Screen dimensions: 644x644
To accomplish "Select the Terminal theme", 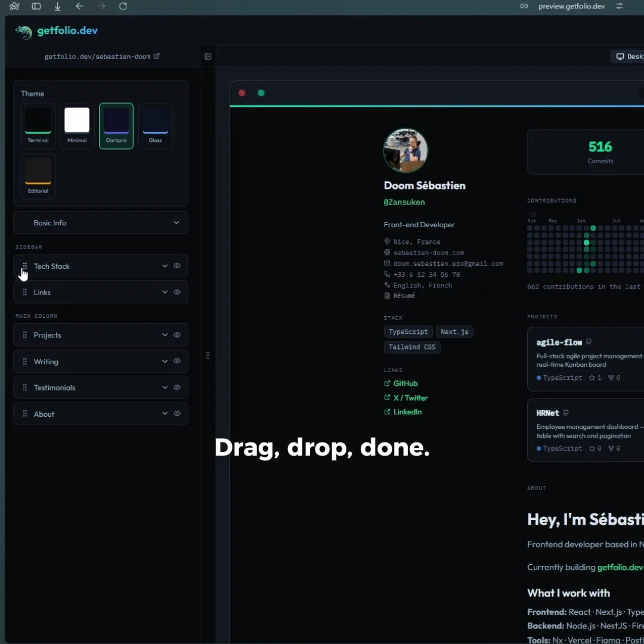I will (38, 126).
